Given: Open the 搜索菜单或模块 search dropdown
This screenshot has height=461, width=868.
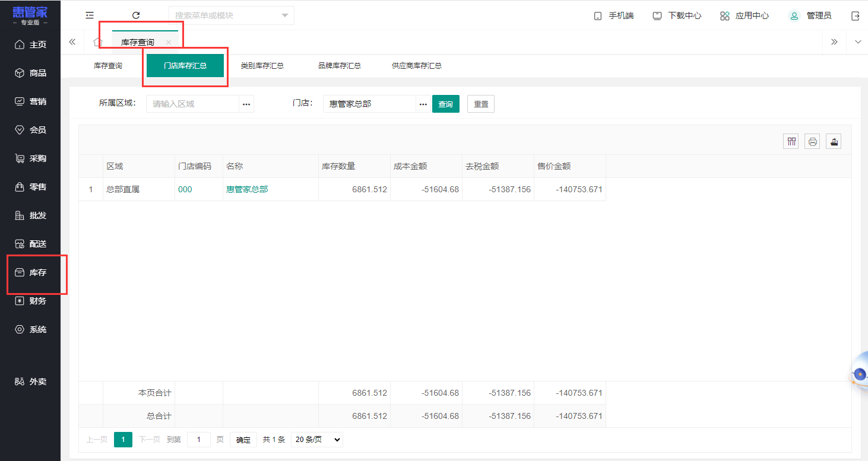Looking at the screenshot, I should click(232, 15).
